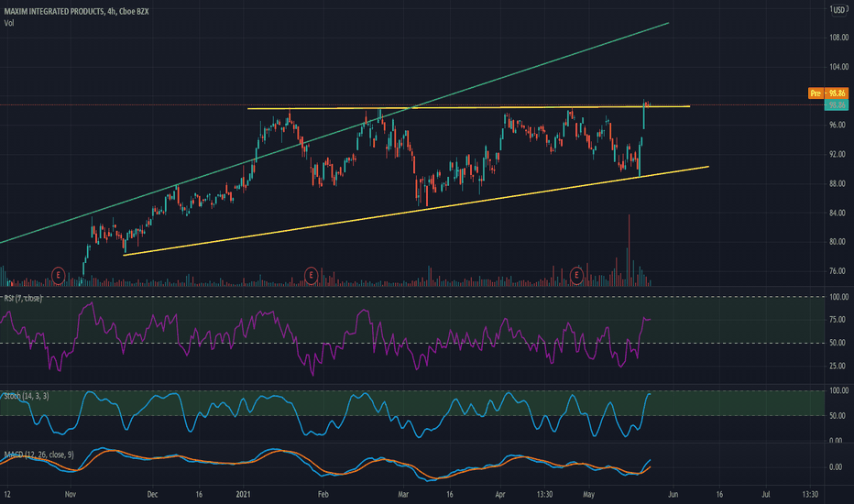
Task: Click the 88.00 price axis label
Action: [838, 183]
